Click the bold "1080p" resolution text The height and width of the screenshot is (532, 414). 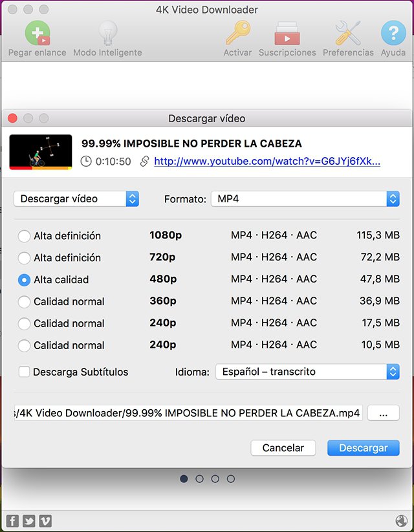pos(166,235)
